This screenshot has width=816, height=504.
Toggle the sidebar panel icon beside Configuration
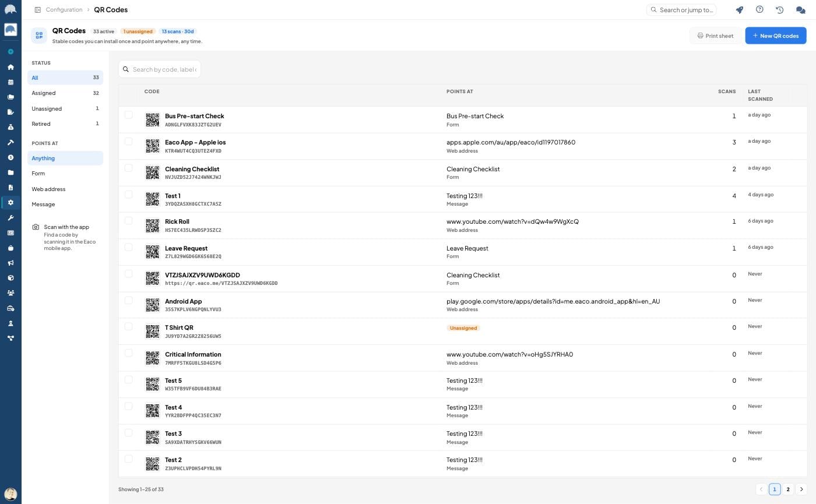[x=37, y=10]
